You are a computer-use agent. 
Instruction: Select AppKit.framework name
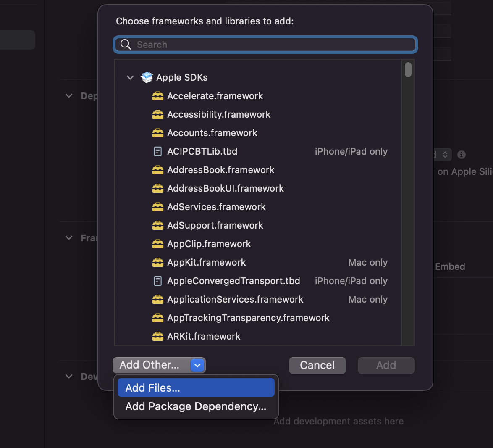click(206, 262)
